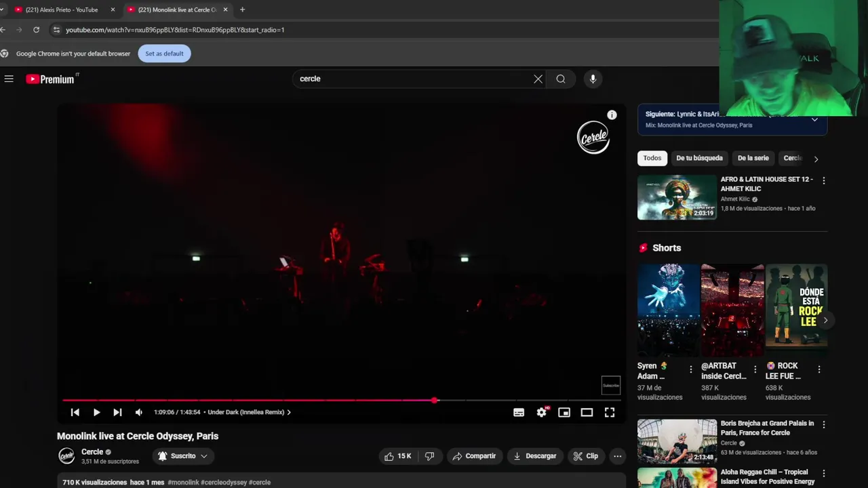Click the #cercleodyssey hashtag
Viewport: 868px width, 488px height.
pyautogui.click(x=224, y=483)
